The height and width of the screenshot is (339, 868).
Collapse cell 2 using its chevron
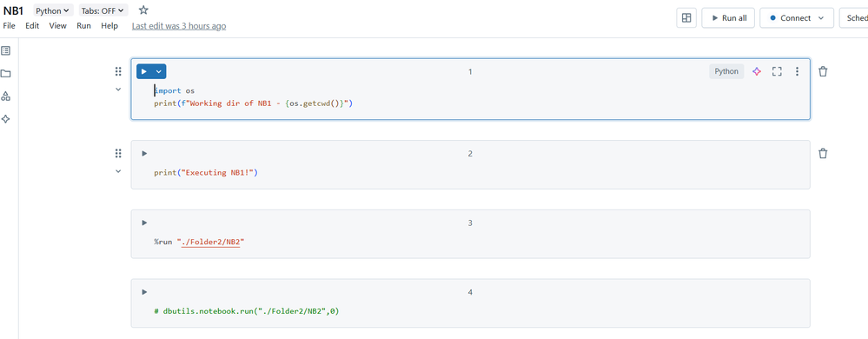(x=118, y=171)
